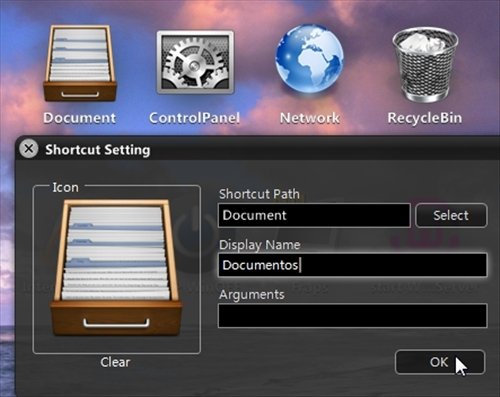This screenshot has width=500, height=397.
Task: Click the Shortcut Path input field
Action: 314,215
